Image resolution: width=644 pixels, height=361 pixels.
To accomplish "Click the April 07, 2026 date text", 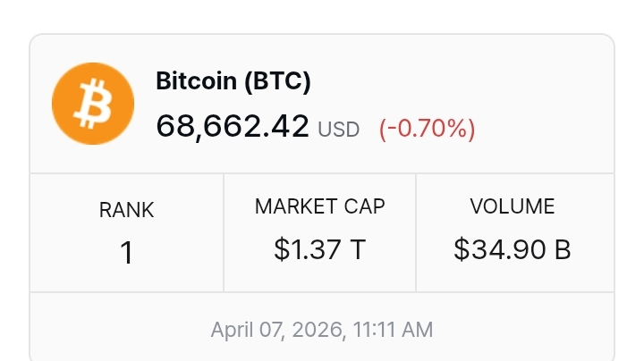I will pos(279,330).
